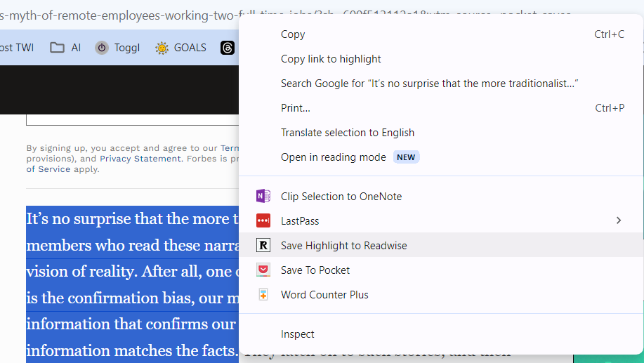This screenshot has height=363, width=644.
Task: Click the OneNote clipper icon
Action: (x=263, y=197)
